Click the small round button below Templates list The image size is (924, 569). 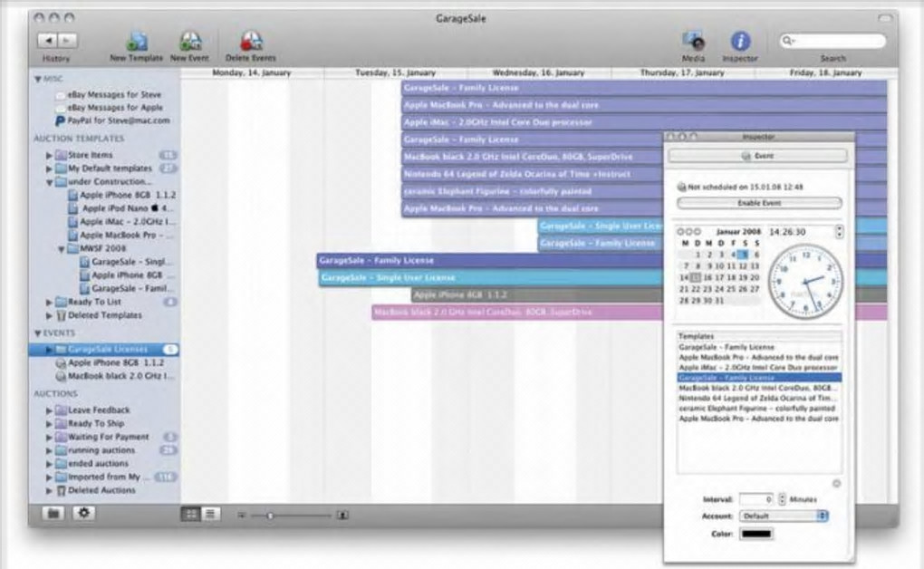(836, 484)
